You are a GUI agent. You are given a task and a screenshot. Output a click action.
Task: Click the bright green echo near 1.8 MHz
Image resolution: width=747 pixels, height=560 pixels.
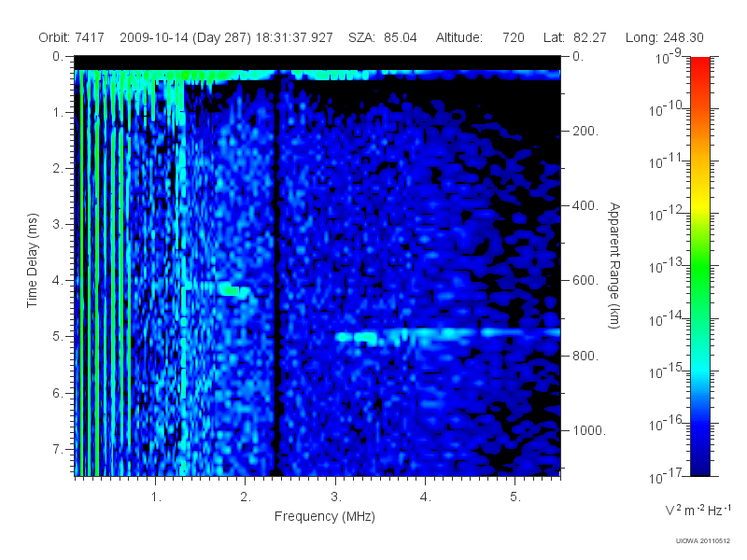[x=230, y=289]
